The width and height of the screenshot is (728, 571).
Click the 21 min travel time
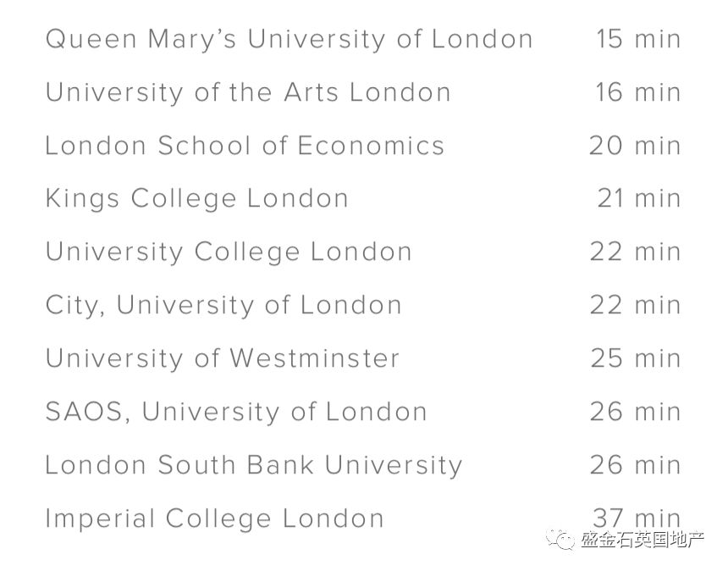click(639, 198)
